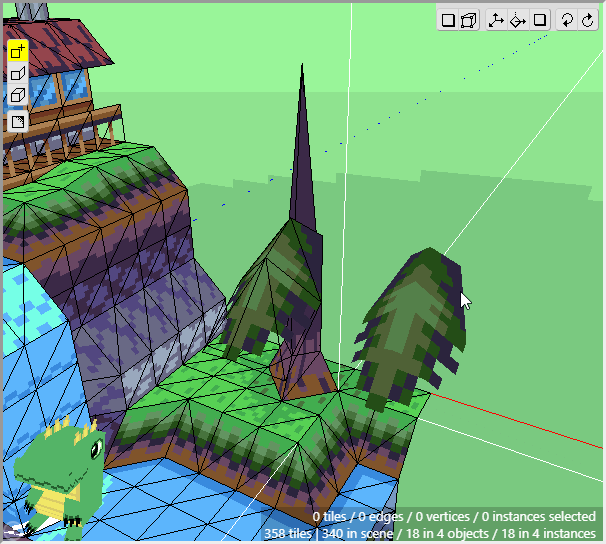Click the pine tree on the right
606x544 pixels.
tap(414, 320)
